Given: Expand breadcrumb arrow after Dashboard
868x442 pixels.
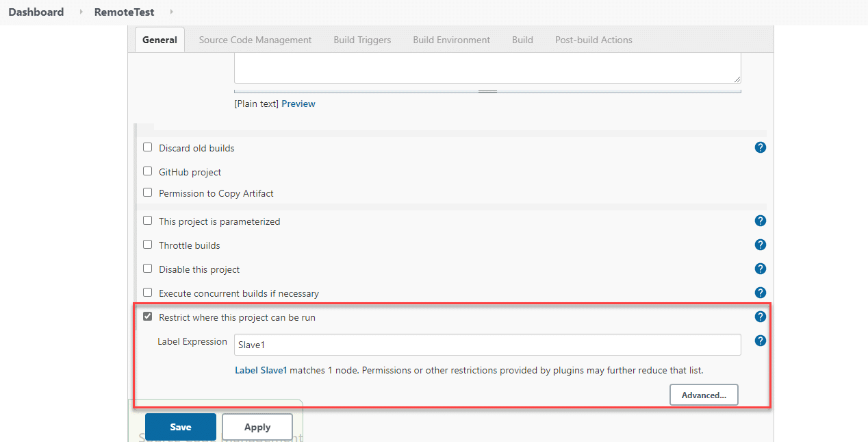Looking at the screenshot, I should [x=81, y=12].
